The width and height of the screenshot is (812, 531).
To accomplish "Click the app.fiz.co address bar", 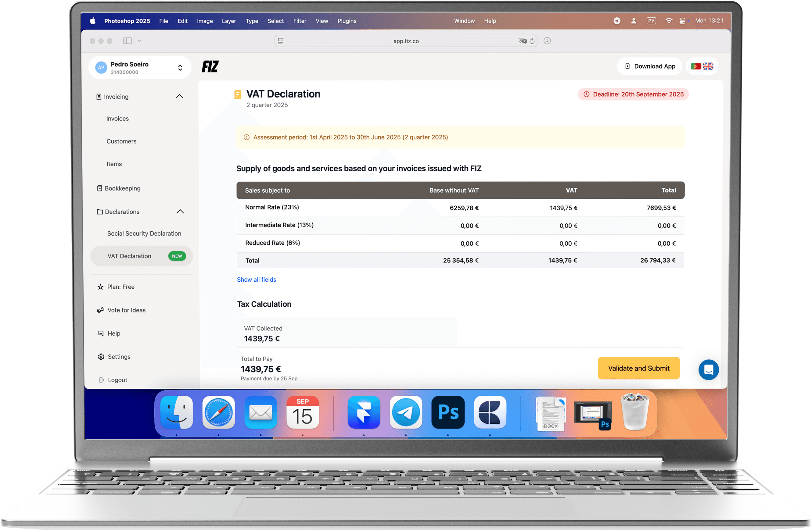I will pos(406,41).
